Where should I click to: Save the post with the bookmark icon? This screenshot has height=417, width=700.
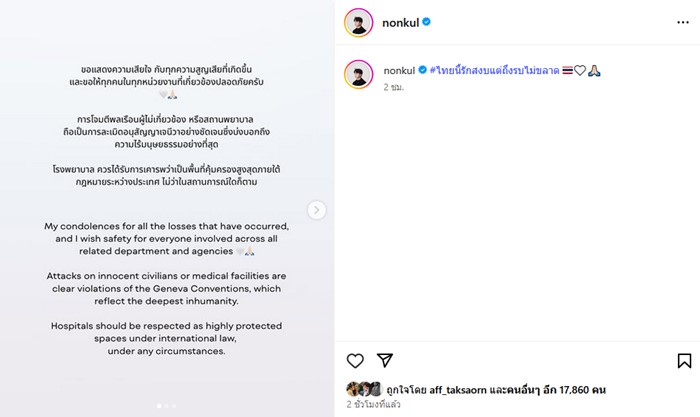click(x=684, y=360)
